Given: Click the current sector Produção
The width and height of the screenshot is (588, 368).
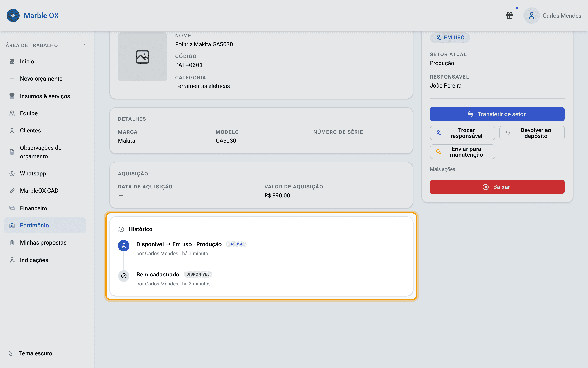Looking at the screenshot, I should point(442,63).
